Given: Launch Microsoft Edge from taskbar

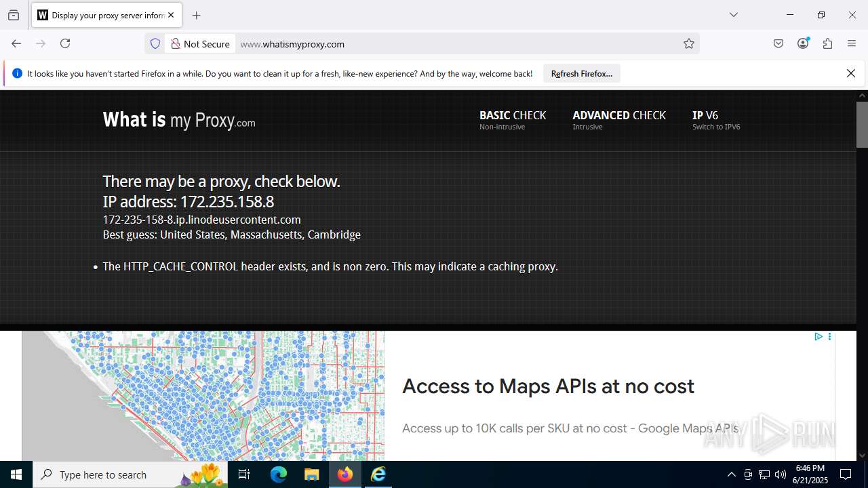Looking at the screenshot, I should point(279,474).
